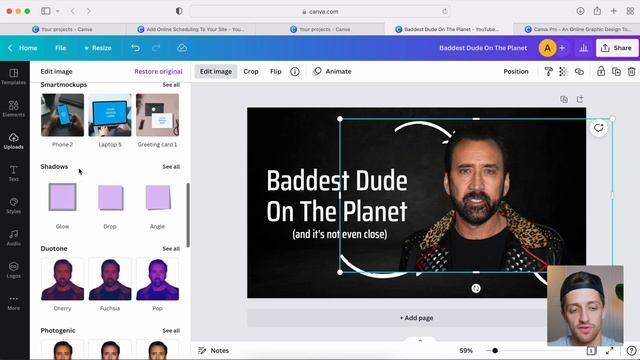
Task: Apply the Drop shadow
Action: point(110,198)
